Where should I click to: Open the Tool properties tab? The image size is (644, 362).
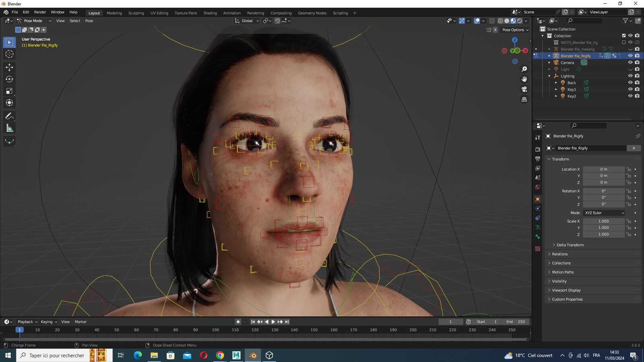click(x=537, y=137)
